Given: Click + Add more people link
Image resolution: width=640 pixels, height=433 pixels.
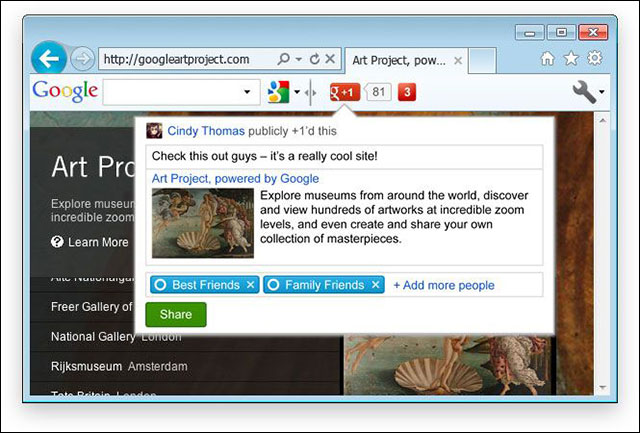Looking at the screenshot, I should pyautogui.click(x=444, y=285).
